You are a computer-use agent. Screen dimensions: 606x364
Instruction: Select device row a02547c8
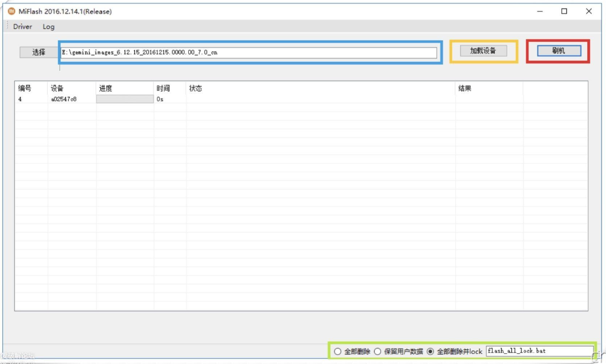tap(63, 99)
